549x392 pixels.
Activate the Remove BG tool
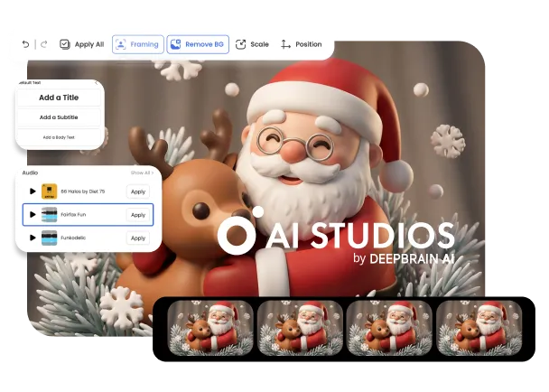click(x=198, y=44)
